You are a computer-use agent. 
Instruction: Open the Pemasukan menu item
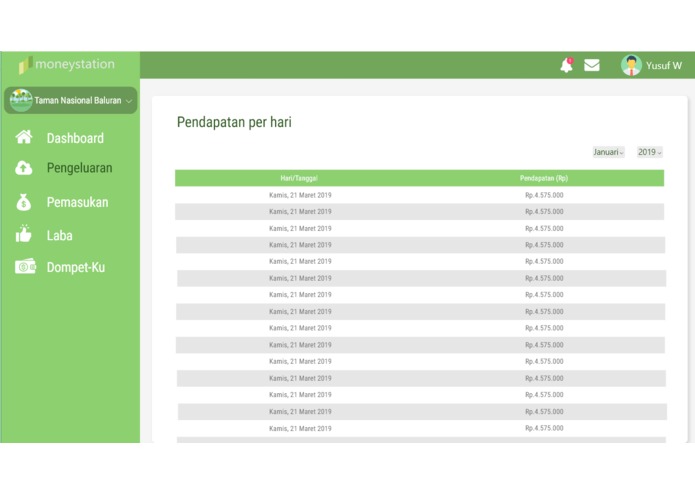click(x=78, y=202)
